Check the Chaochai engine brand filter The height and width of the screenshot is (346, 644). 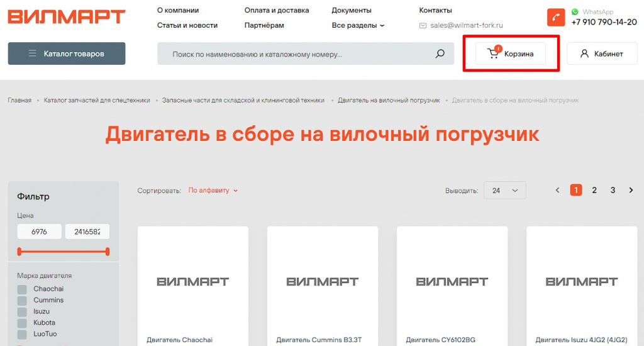click(x=22, y=289)
